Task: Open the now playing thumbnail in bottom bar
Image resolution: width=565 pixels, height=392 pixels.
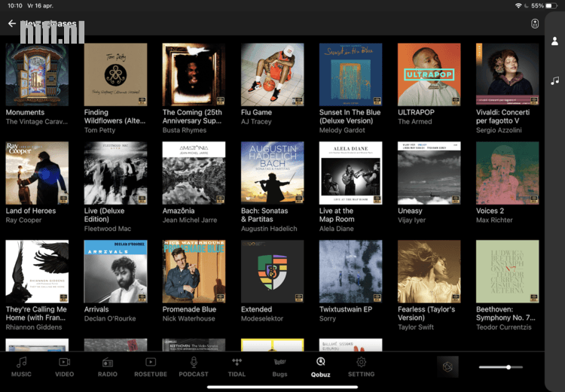Action: pos(447,367)
